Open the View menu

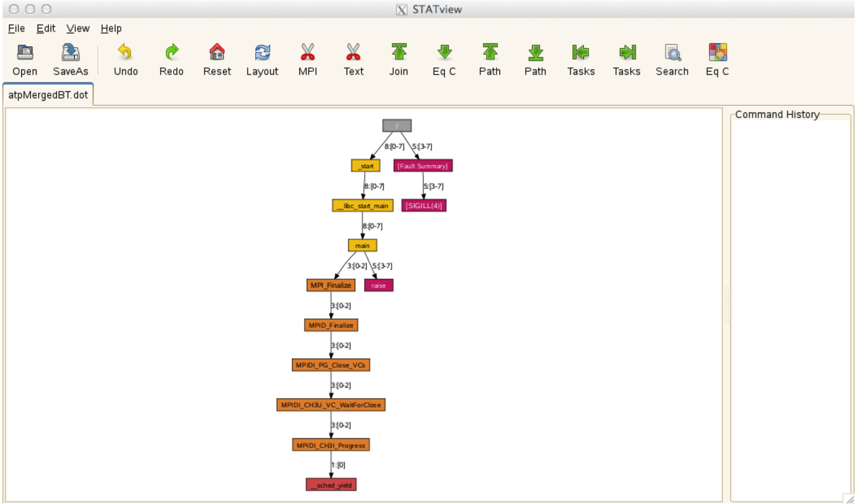(x=77, y=28)
